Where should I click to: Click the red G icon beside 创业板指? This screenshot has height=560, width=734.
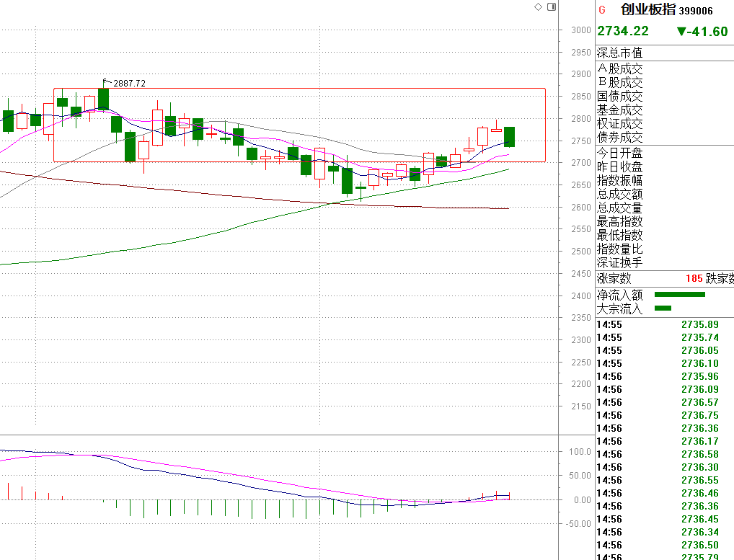tap(602, 10)
